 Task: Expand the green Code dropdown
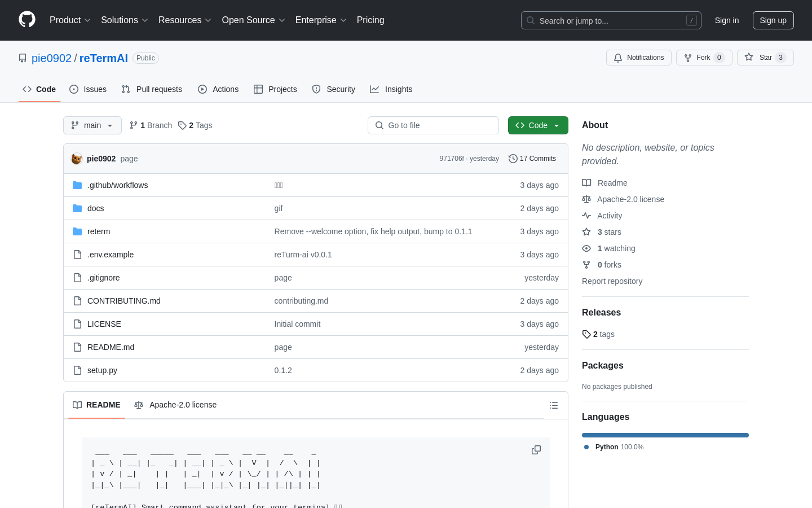(x=538, y=125)
